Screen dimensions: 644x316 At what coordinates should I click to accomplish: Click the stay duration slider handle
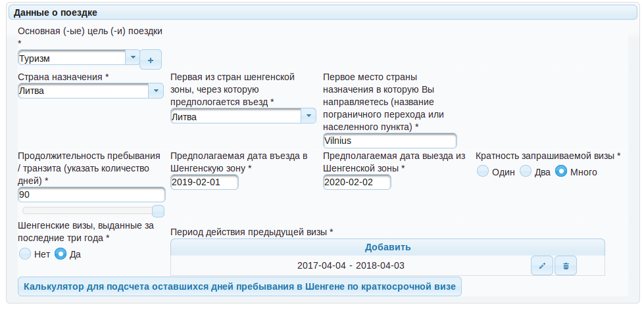point(158,211)
